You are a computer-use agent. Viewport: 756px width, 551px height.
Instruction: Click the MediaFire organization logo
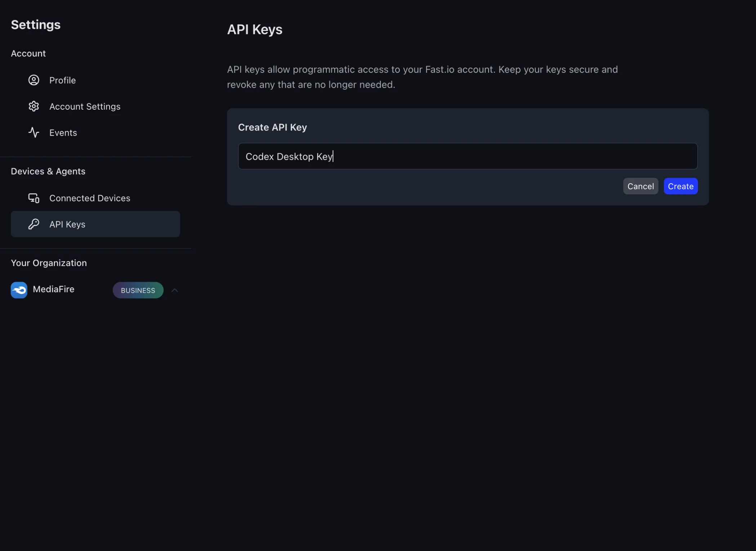click(x=19, y=290)
